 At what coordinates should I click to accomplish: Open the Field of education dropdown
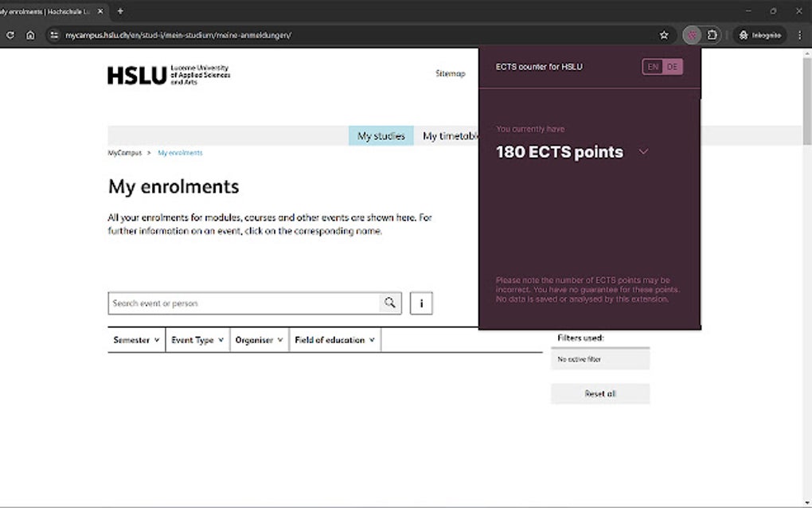[334, 339]
